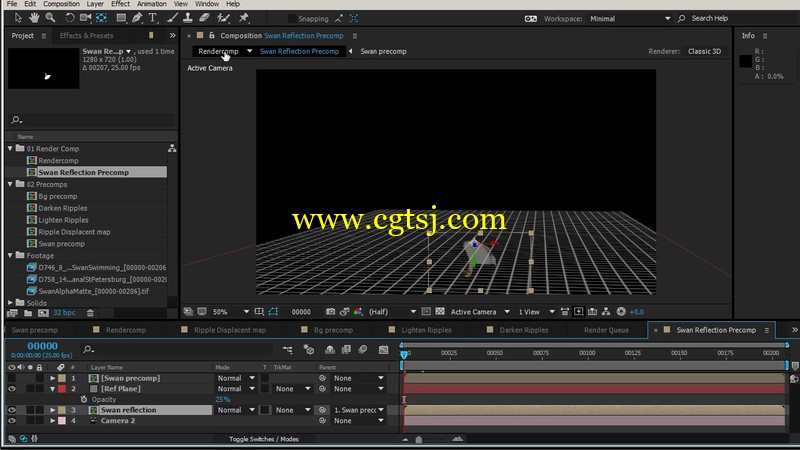Image resolution: width=800 pixels, height=450 pixels.
Task: Select the Pen tool
Action: coord(137,18)
